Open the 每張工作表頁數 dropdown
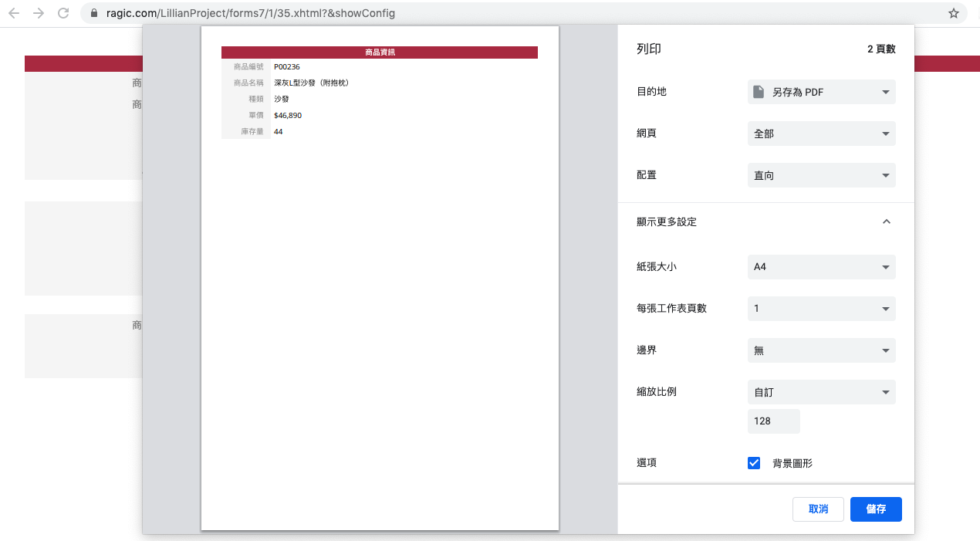This screenshot has width=980, height=541. point(821,309)
